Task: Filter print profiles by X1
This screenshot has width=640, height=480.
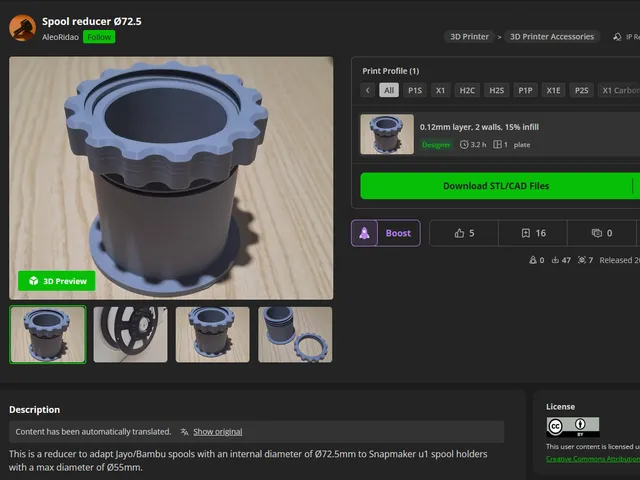Action: [x=440, y=90]
